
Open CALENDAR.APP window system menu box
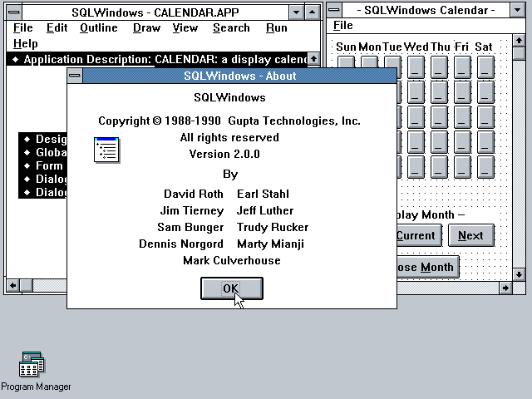pos(14,12)
